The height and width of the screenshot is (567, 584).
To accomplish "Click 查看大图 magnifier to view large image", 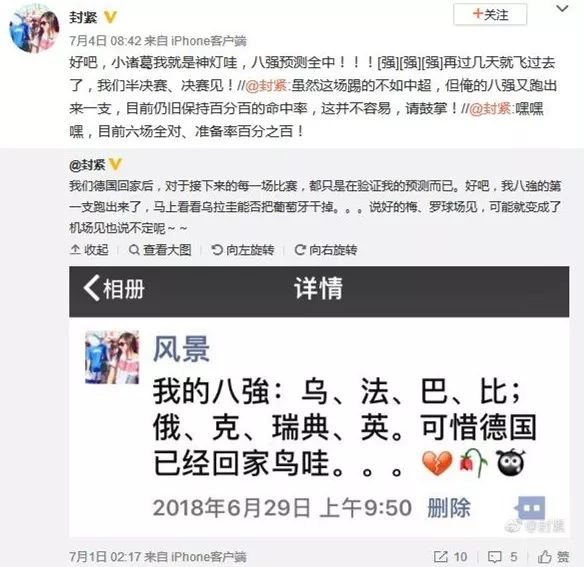I will [x=160, y=250].
